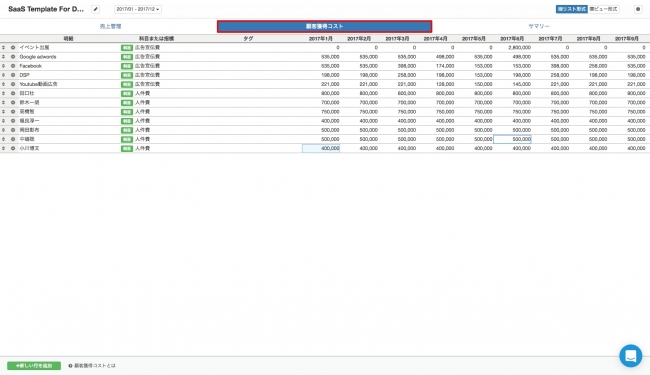Open the サマリー tab
This screenshot has width=650, height=375.
(539, 27)
